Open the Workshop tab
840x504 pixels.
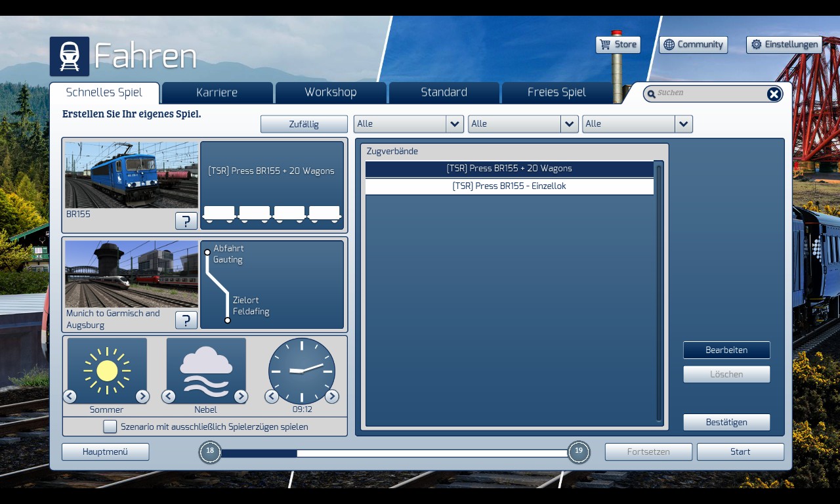(x=331, y=93)
